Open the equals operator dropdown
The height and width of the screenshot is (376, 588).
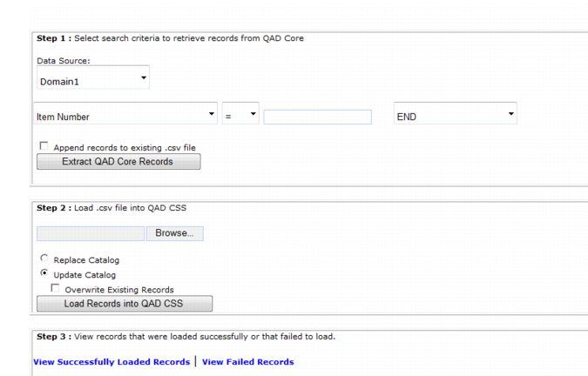[x=240, y=113]
